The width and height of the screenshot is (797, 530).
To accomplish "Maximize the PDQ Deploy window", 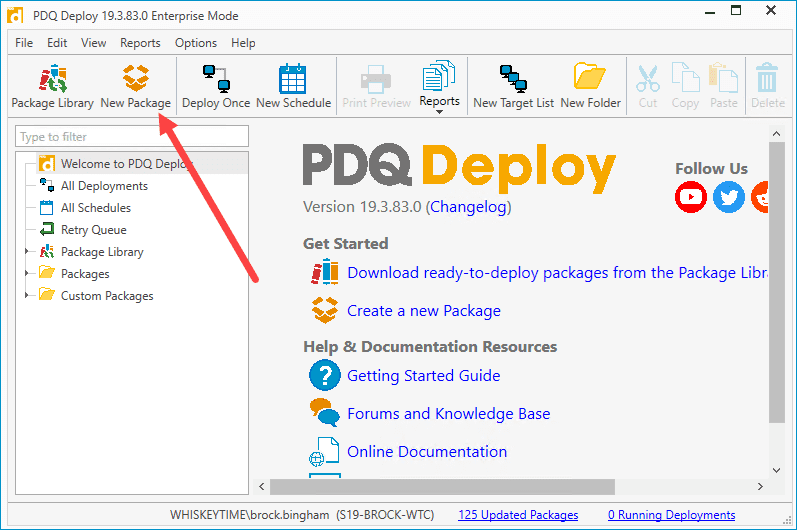I will pyautogui.click(x=736, y=11).
